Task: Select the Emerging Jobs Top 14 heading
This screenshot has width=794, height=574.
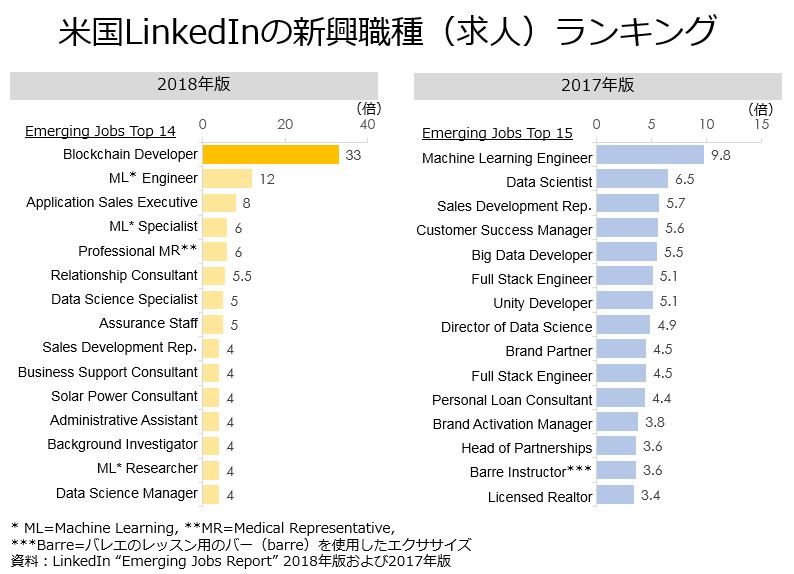Action: point(99,131)
